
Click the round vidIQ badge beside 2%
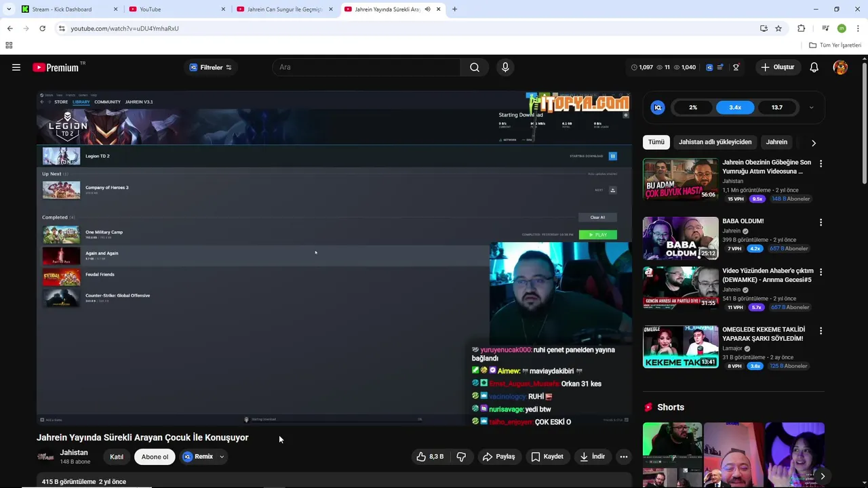[x=658, y=107]
